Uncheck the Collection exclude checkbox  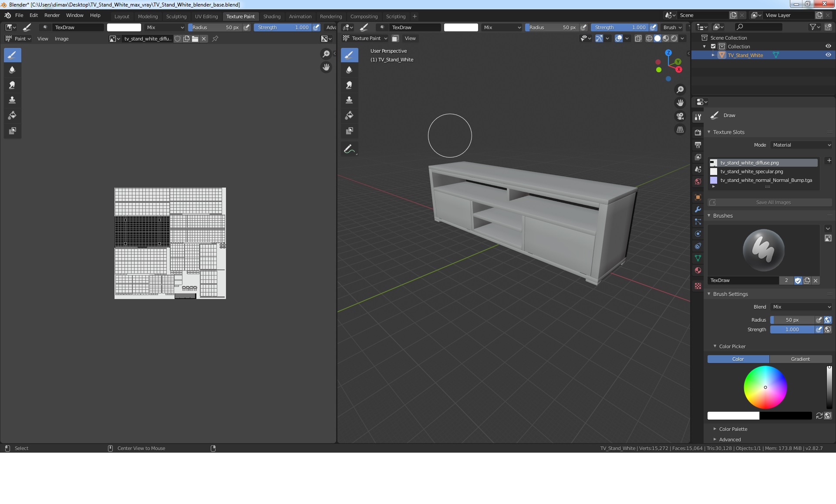point(713,47)
